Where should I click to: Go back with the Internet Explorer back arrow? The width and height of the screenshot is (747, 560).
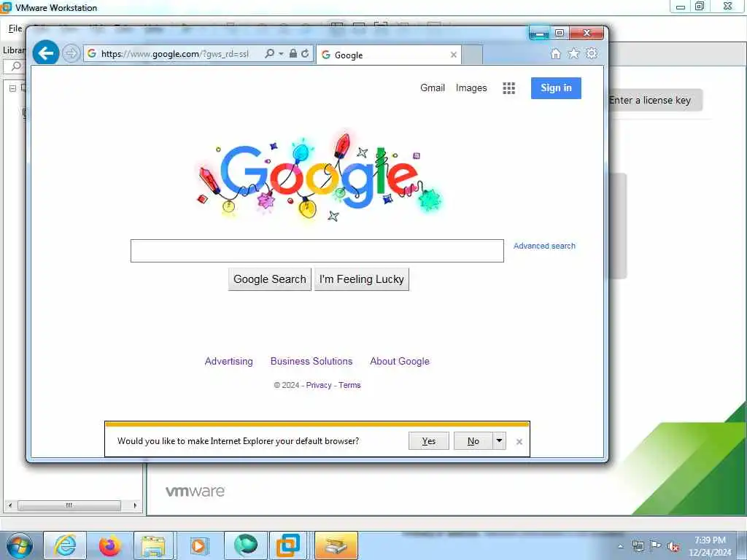[46, 53]
